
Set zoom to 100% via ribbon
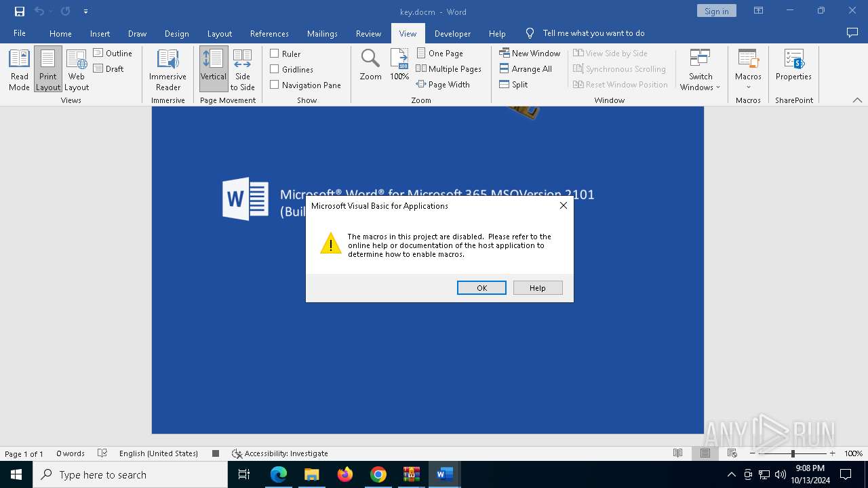pos(399,65)
